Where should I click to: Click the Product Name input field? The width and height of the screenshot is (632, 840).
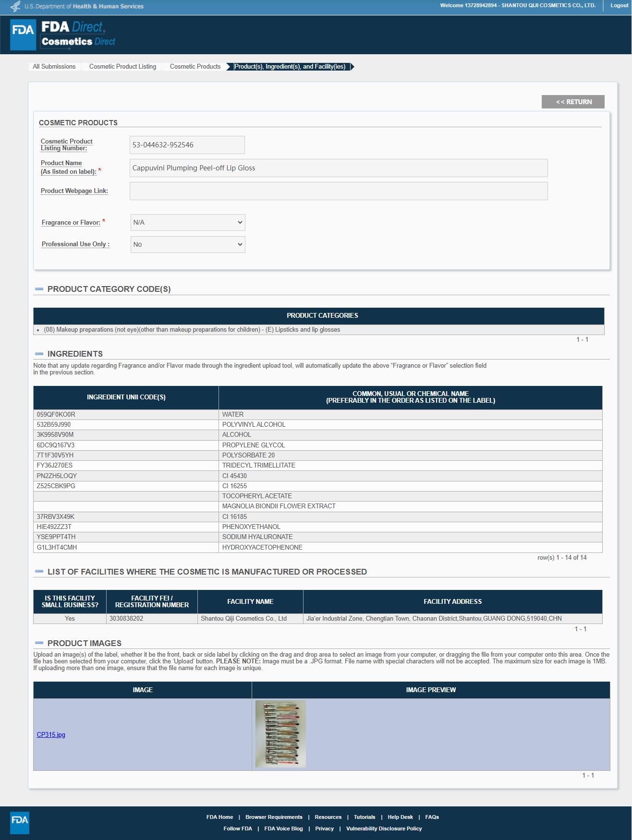(338, 168)
